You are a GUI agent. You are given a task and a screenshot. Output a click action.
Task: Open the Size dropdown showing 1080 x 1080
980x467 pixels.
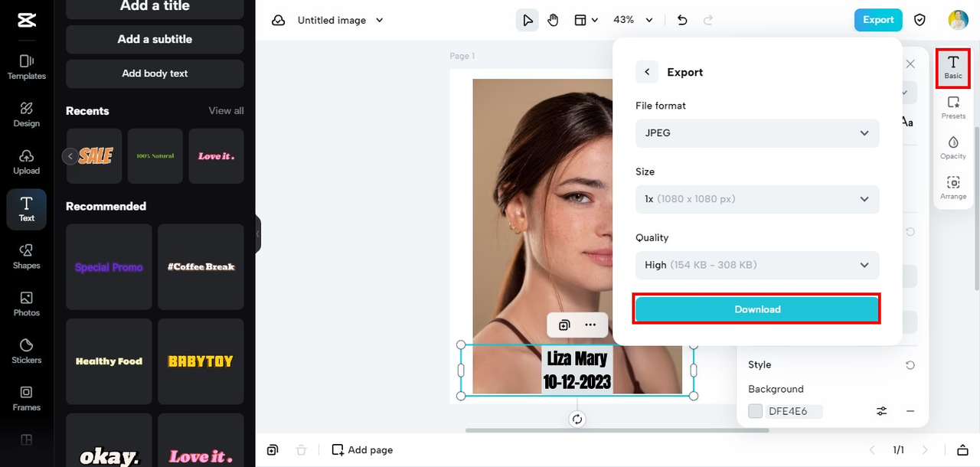(x=756, y=199)
